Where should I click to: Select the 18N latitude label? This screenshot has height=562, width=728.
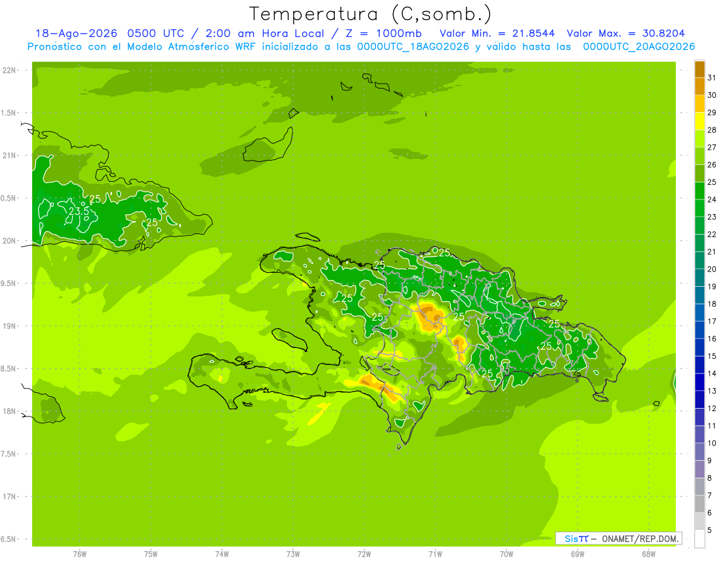(10, 412)
